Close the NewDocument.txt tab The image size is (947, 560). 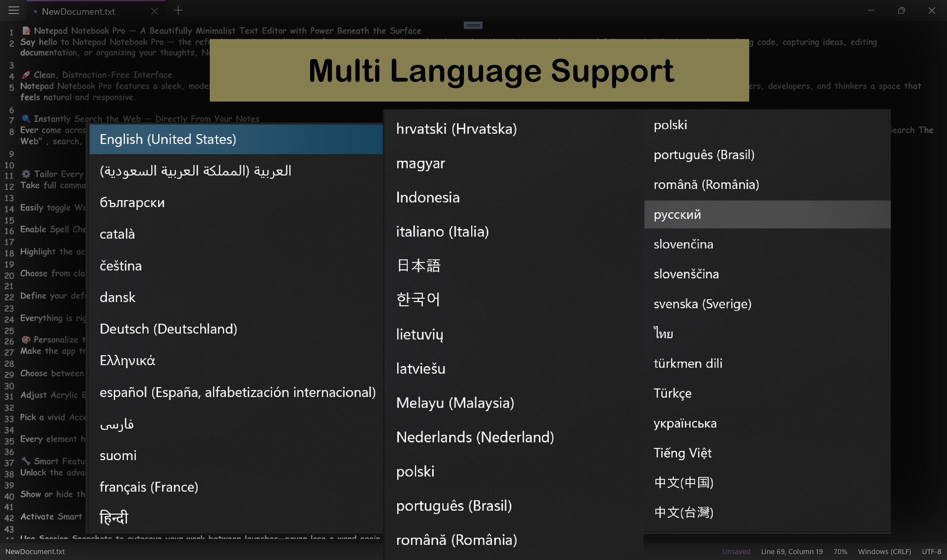point(154,11)
